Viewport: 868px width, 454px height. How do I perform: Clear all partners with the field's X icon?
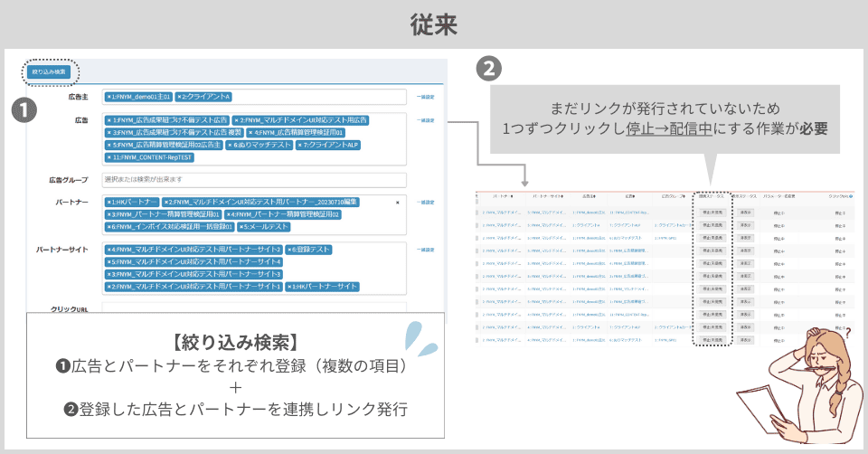(397, 203)
